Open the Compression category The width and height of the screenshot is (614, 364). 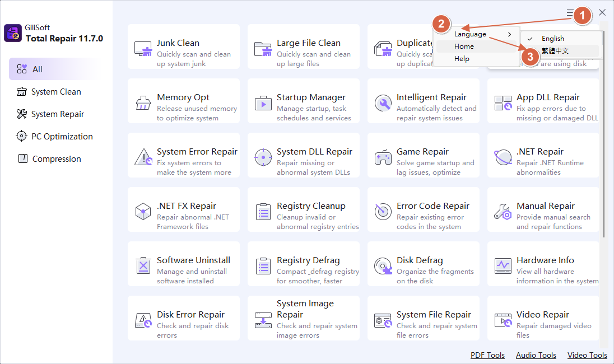click(x=55, y=158)
